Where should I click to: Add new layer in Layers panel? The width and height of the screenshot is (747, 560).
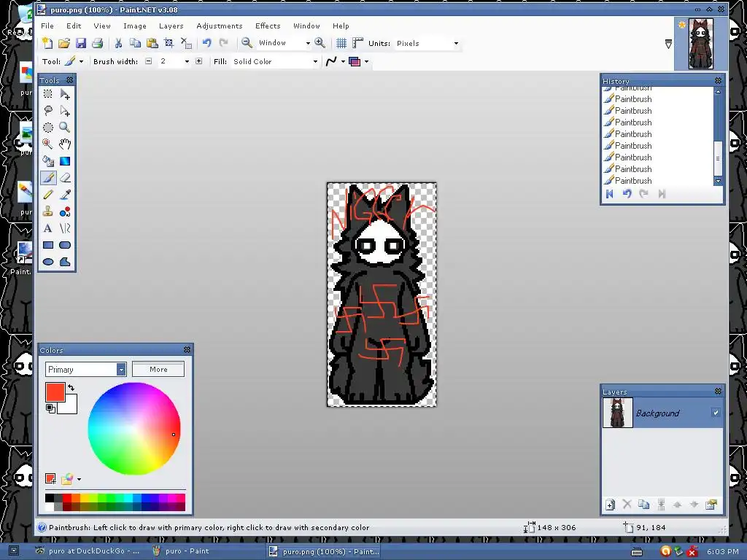[x=610, y=505]
